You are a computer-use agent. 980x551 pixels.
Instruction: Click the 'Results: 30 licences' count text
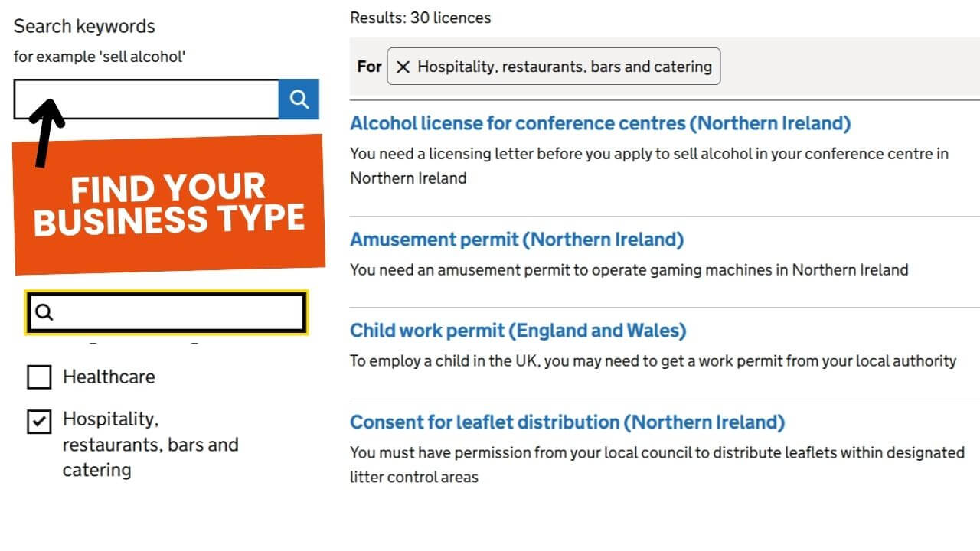420,18
